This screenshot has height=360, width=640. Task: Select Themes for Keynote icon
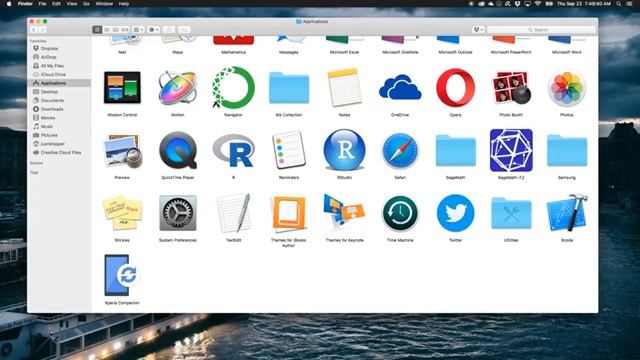pyautogui.click(x=344, y=212)
